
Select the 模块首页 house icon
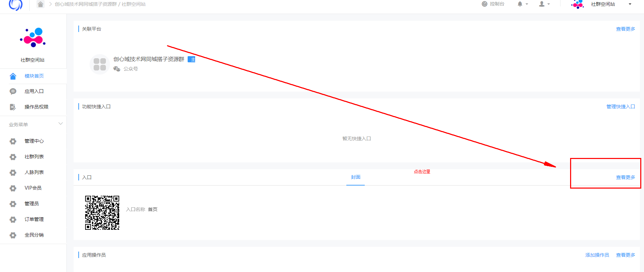tap(13, 76)
